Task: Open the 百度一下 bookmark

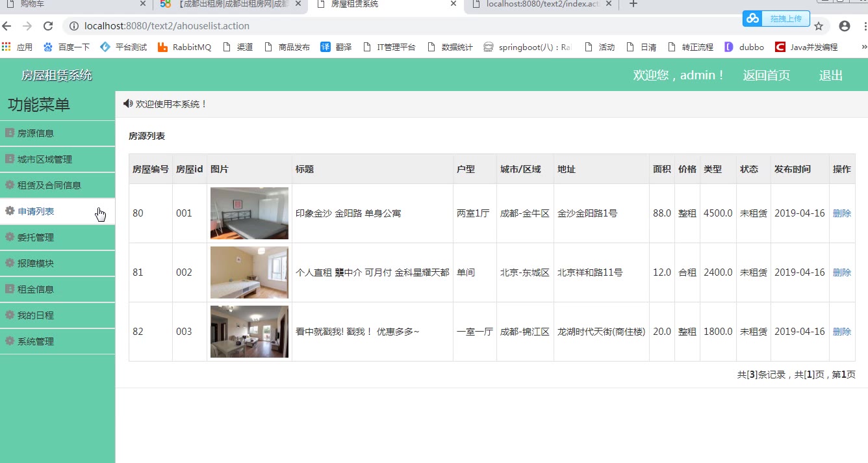Action: (66, 47)
